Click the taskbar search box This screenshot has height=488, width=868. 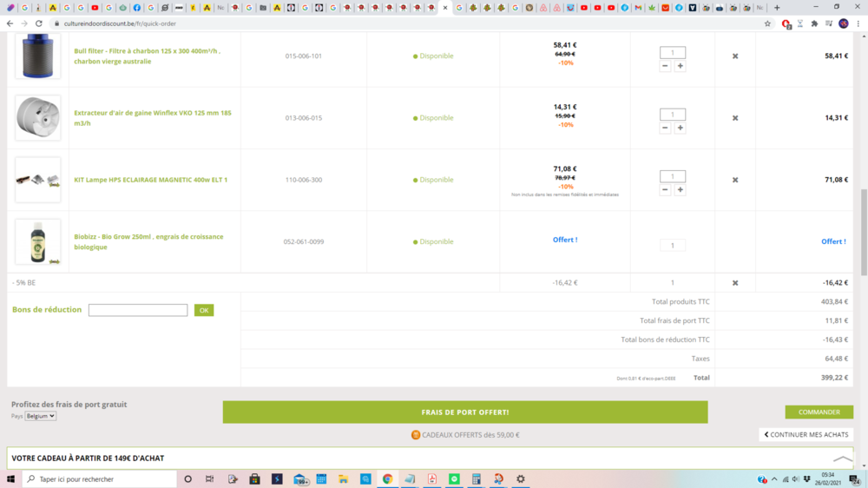[x=100, y=479]
